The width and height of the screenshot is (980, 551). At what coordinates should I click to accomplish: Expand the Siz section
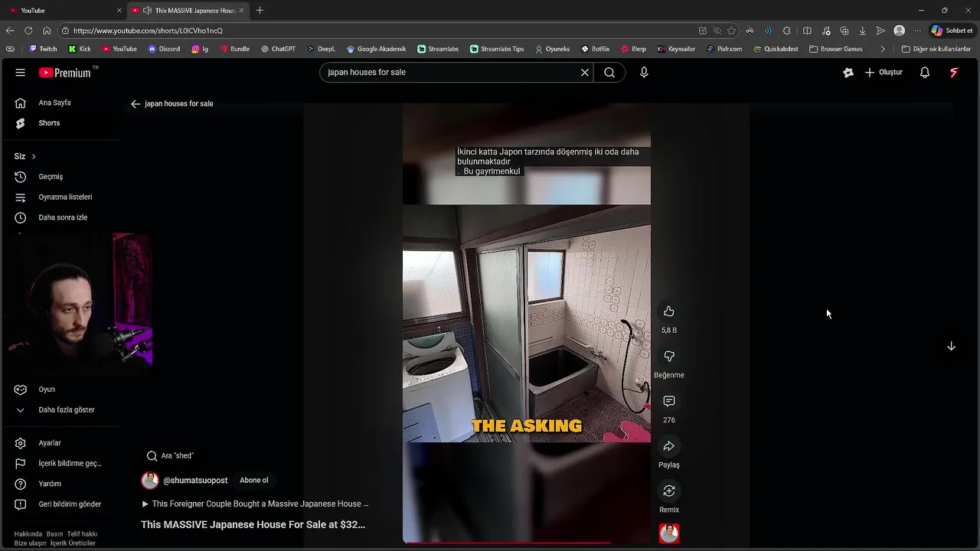point(25,156)
